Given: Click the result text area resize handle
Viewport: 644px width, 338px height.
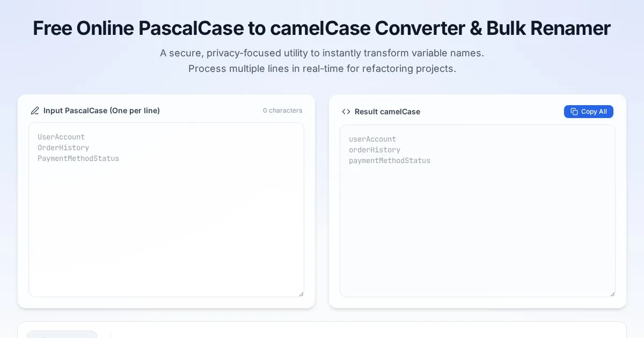Looking at the screenshot, I should tap(612, 293).
